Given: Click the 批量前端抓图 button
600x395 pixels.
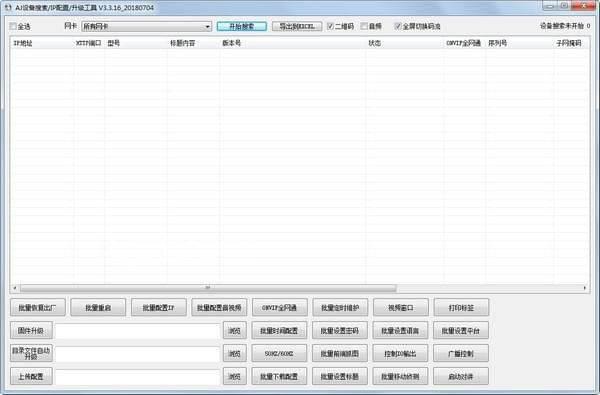Looking at the screenshot, I should (340, 353).
